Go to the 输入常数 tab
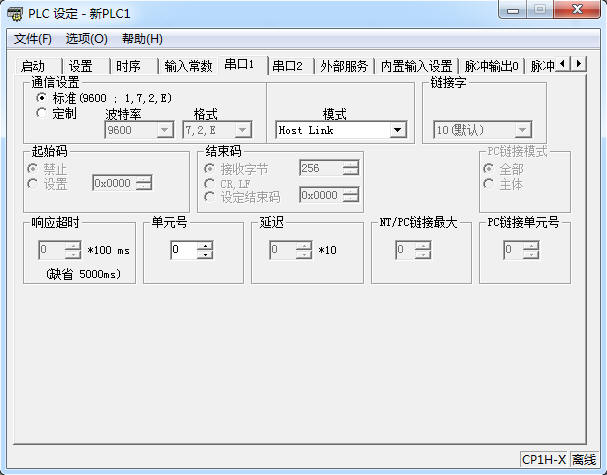 [x=188, y=66]
